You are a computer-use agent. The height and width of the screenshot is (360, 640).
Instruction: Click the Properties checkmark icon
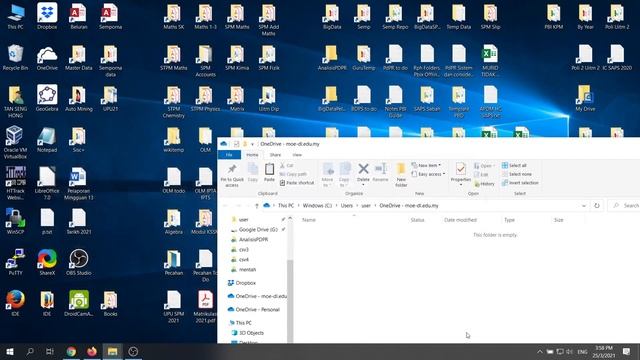[460, 168]
